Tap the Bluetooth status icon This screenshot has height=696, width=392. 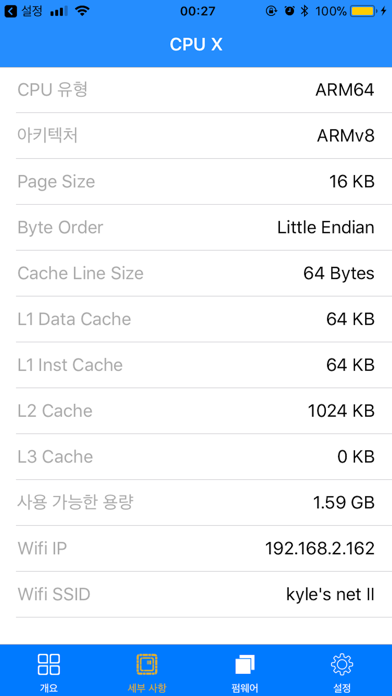coord(304,11)
